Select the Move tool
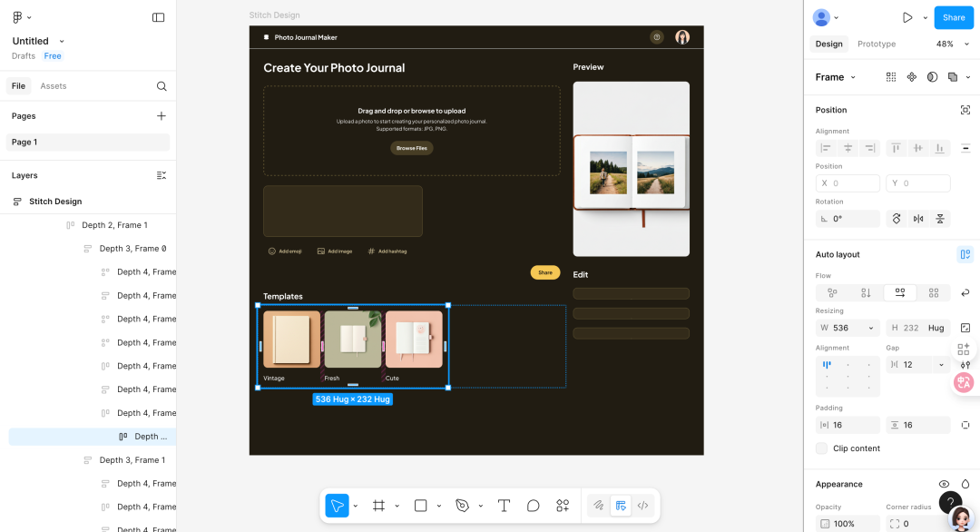 tap(337, 505)
